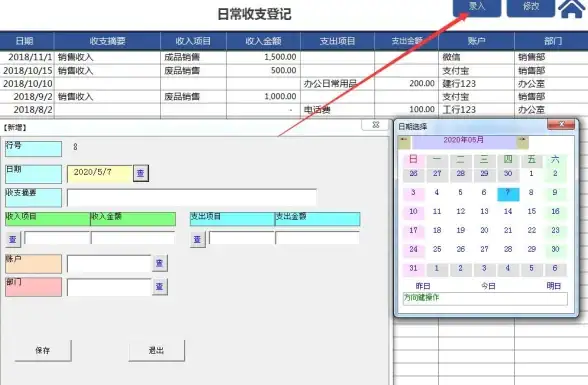Click the 收入项目 input box

click(x=57, y=238)
